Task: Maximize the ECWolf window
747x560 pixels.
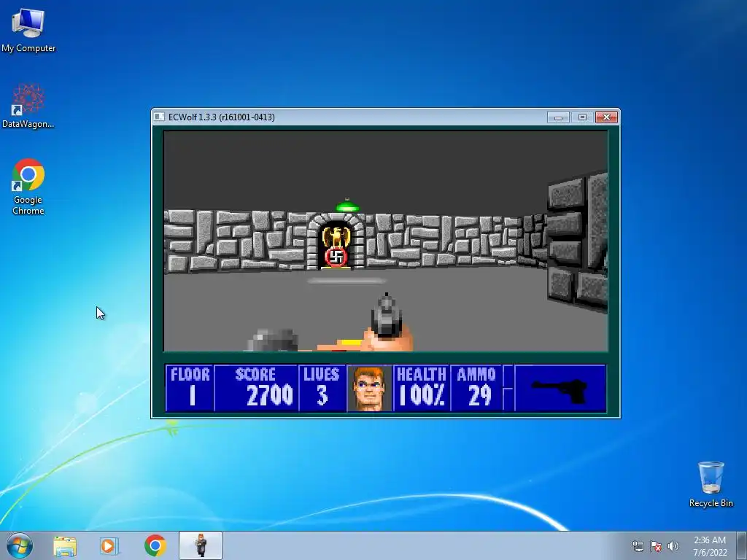Action: click(x=582, y=117)
